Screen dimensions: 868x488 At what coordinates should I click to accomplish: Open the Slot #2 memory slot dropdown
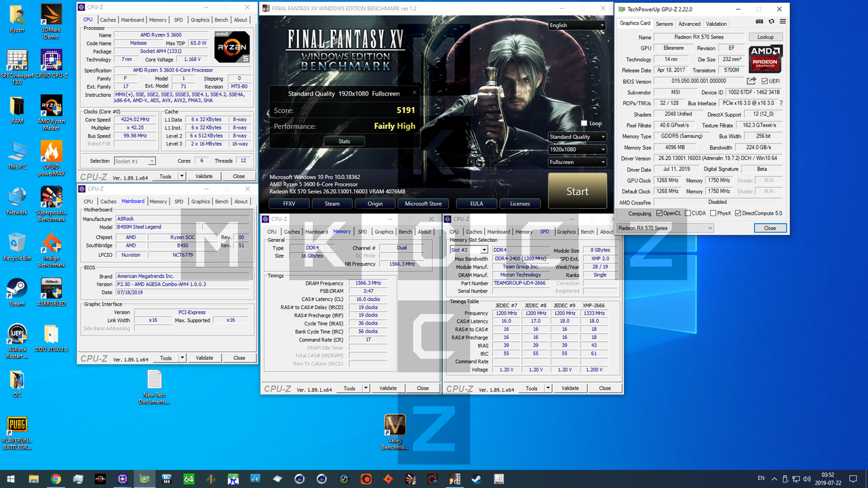point(469,250)
